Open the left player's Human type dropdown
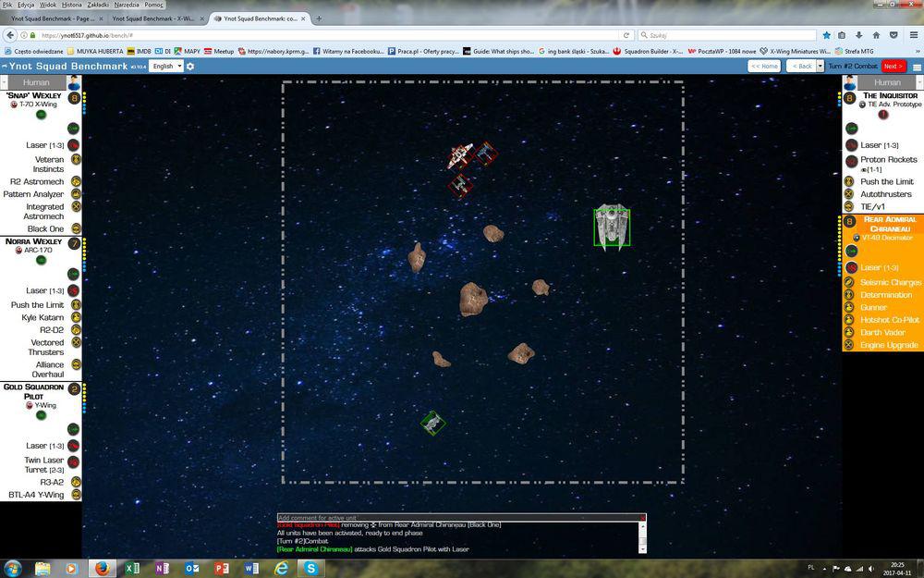924x578 pixels. point(35,82)
